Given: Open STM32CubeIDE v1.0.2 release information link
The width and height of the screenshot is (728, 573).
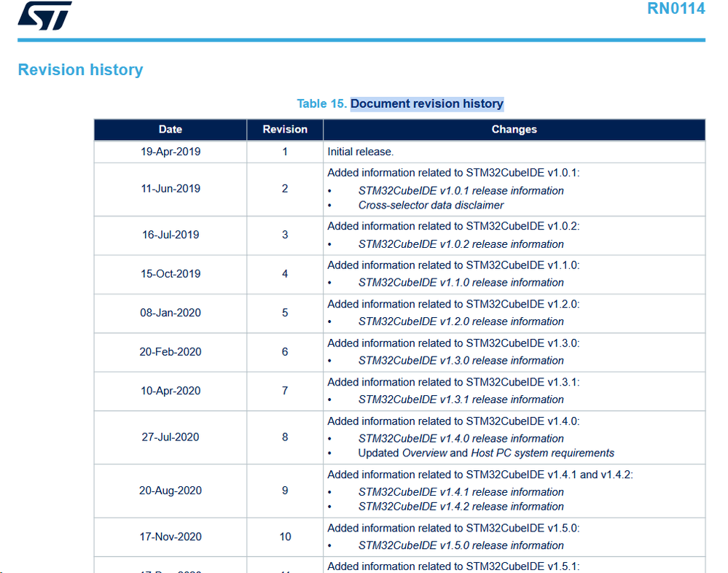Looking at the screenshot, I should (x=461, y=244).
